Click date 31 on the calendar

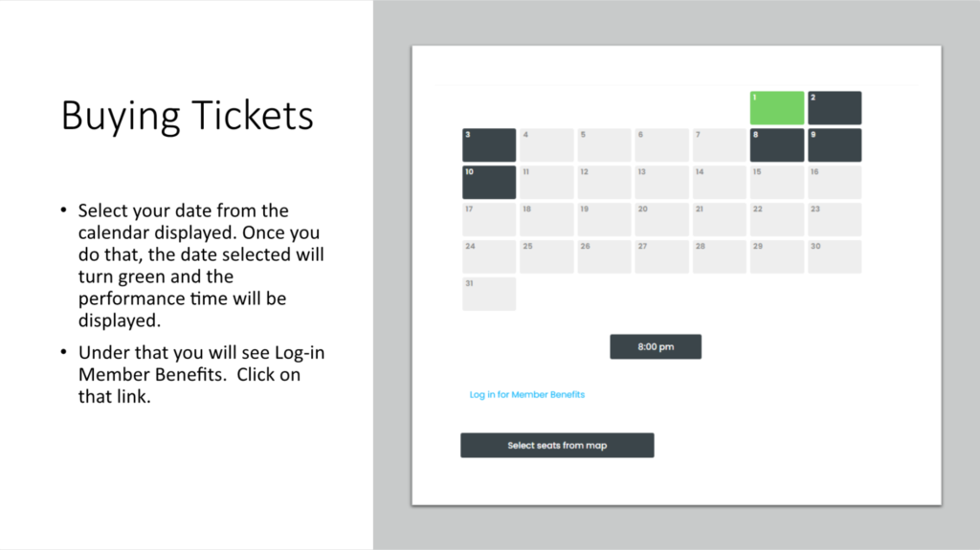pyautogui.click(x=489, y=295)
